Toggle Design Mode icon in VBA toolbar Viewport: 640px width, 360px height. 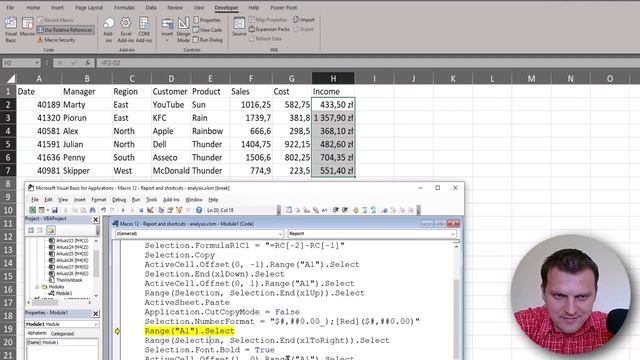click(x=150, y=210)
